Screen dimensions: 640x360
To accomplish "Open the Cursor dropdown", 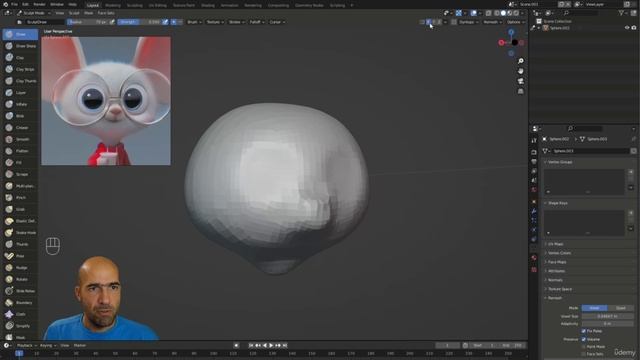I will [x=277, y=22].
